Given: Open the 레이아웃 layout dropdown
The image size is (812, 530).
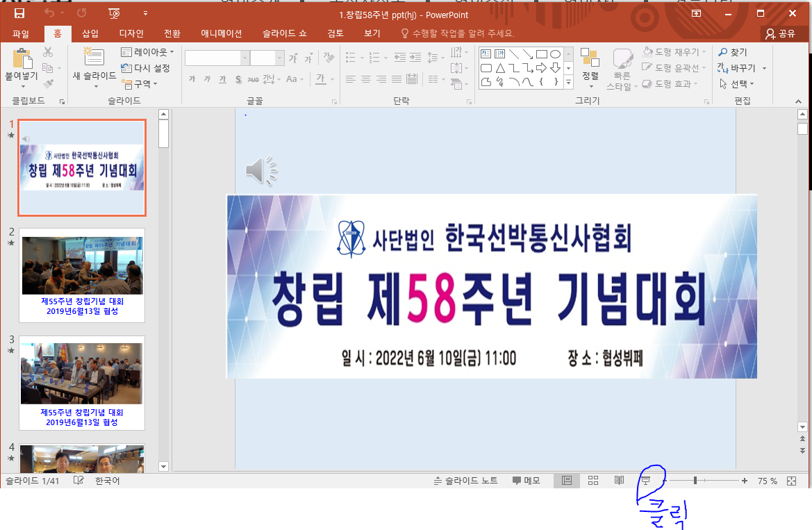Looking at the screenshot, I should [147, 52].
